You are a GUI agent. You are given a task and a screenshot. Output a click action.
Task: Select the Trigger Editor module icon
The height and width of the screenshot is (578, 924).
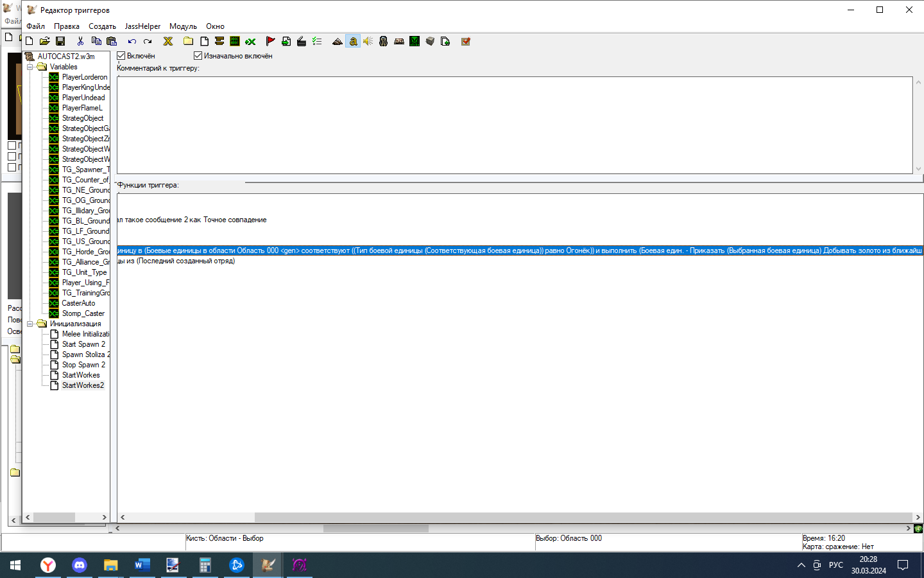tap(353, 41)
